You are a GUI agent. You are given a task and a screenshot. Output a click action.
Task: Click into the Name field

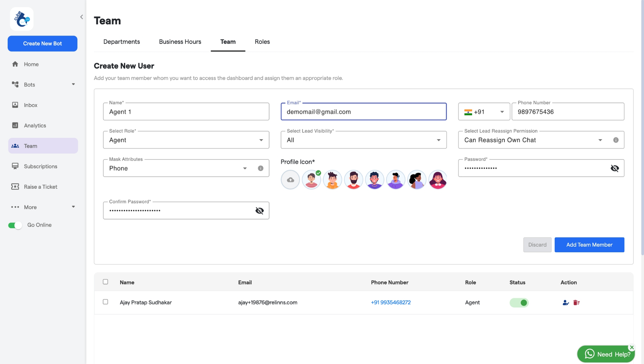point(186,112)
